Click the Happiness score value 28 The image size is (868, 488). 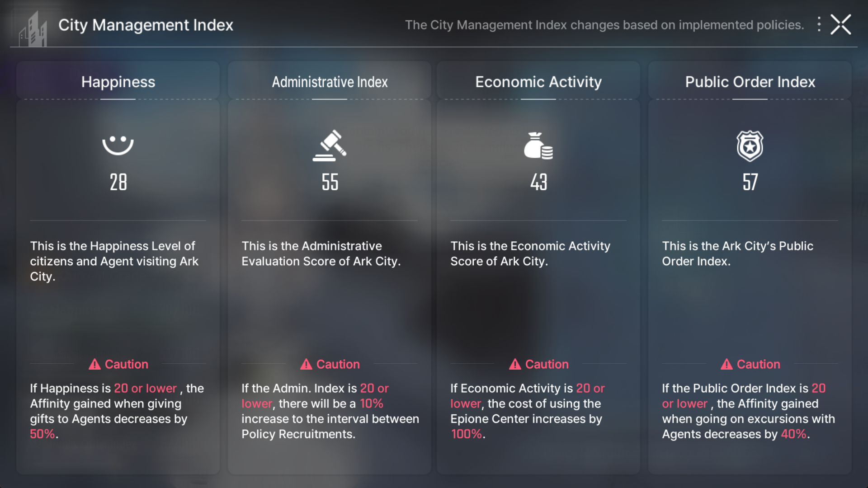(x=118, y=182)
